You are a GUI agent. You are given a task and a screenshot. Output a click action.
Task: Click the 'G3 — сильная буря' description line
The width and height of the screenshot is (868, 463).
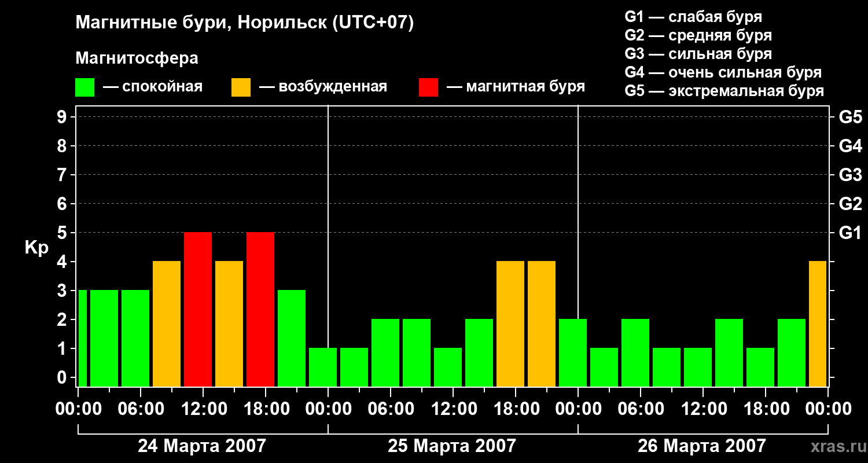[698, 54]
